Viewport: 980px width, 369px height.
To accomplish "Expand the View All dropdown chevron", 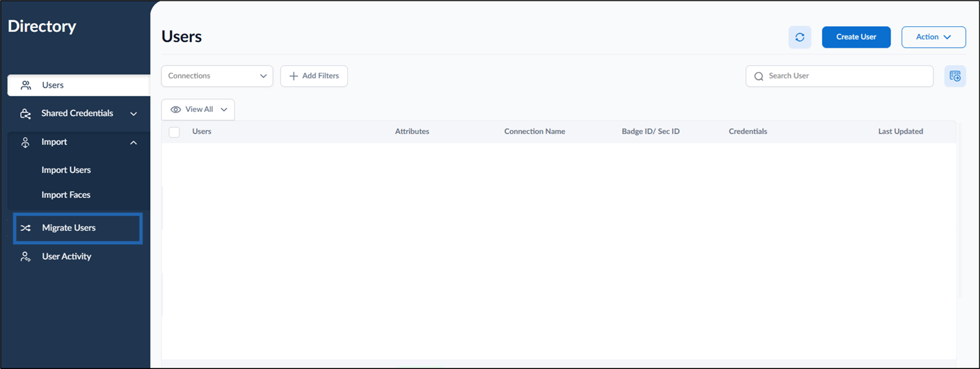I will pos(224,110).
